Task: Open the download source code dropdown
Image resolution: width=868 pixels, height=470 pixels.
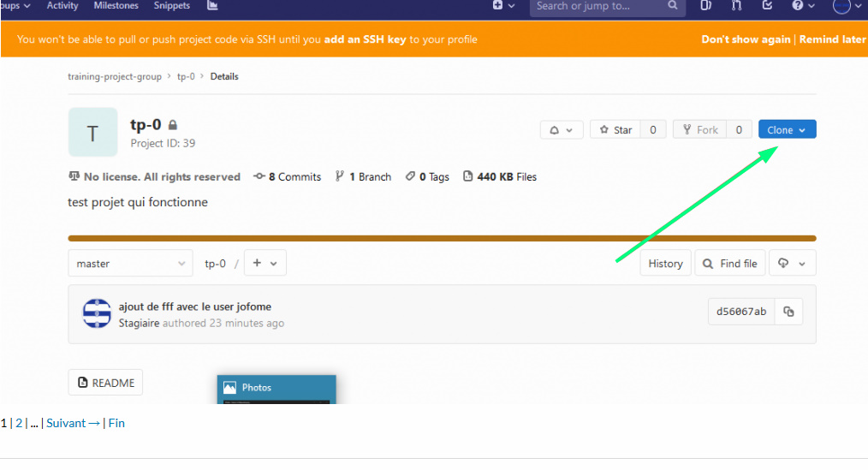Action: (792, 264)
